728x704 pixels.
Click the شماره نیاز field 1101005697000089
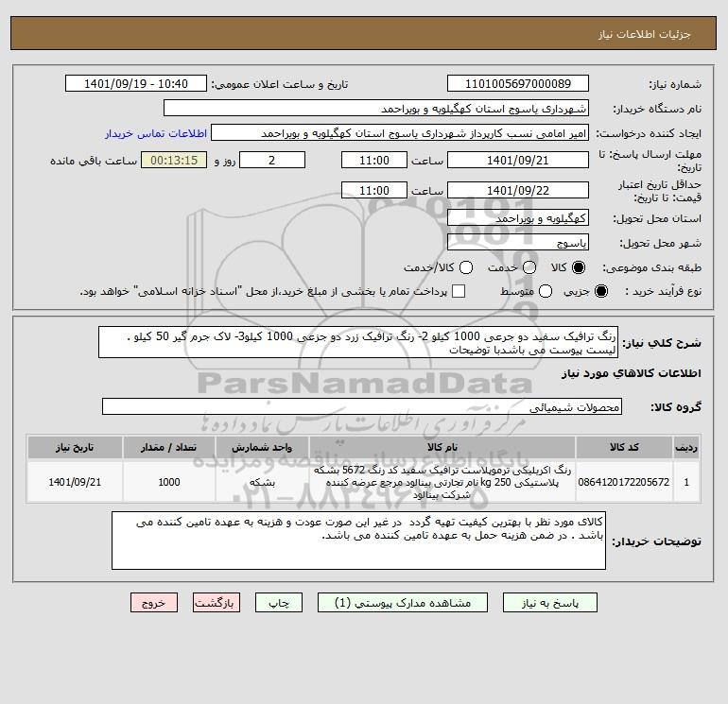coord(518,83)
